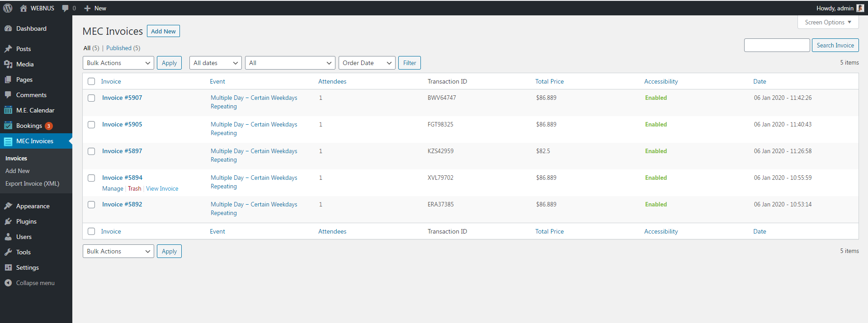Open the top Bulk Actions dropdown
This screenshot has width=868, height=323.
[118, 63]
